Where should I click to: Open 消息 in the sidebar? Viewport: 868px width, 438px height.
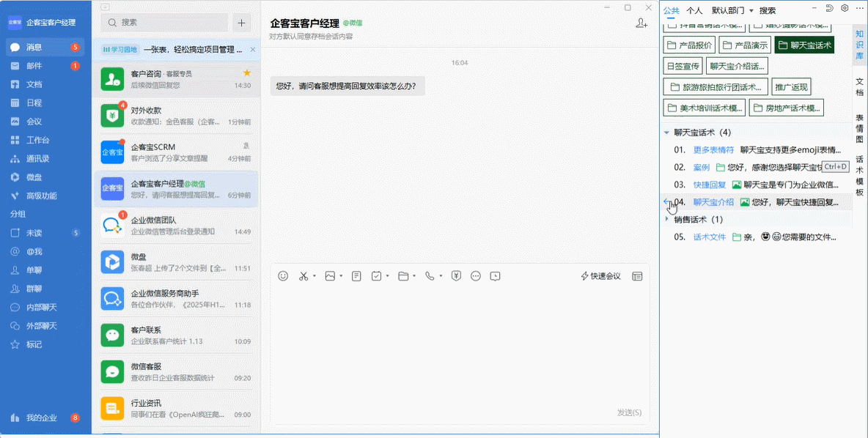tap(45, 47)
